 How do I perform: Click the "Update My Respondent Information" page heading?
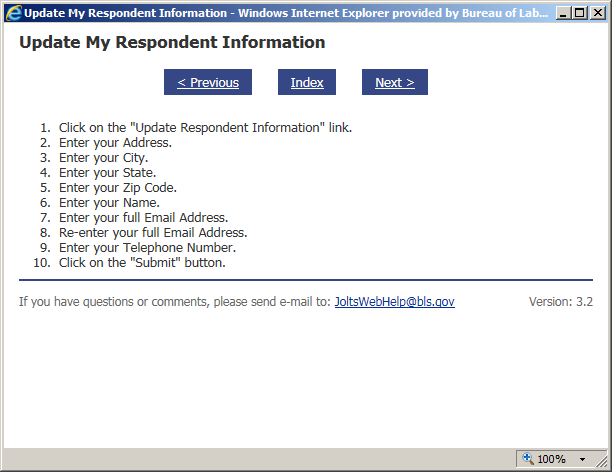pyautogui.click(x=172, y=43)
